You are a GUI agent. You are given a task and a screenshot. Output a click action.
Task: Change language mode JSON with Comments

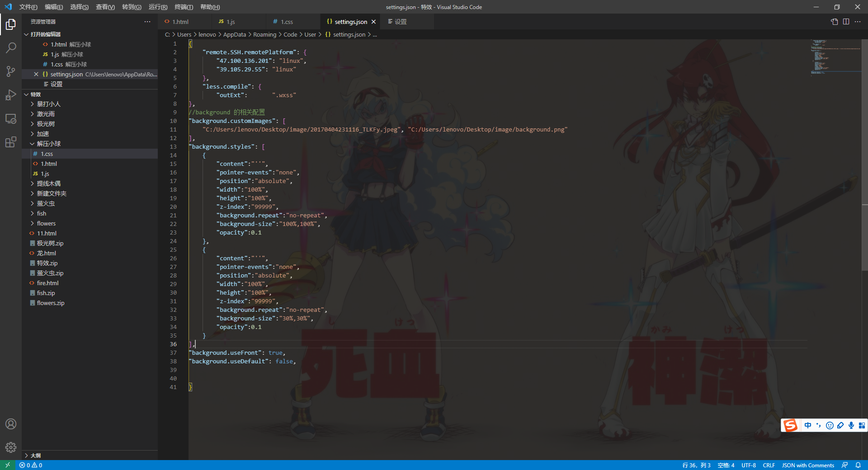pyautogui.click(x=808, y=465)
